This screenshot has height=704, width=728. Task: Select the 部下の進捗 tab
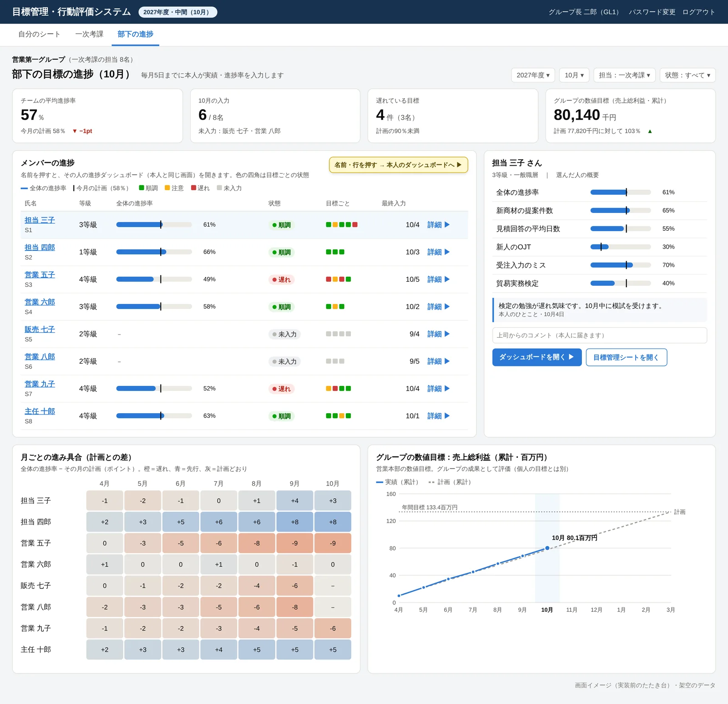click(135, 34)
